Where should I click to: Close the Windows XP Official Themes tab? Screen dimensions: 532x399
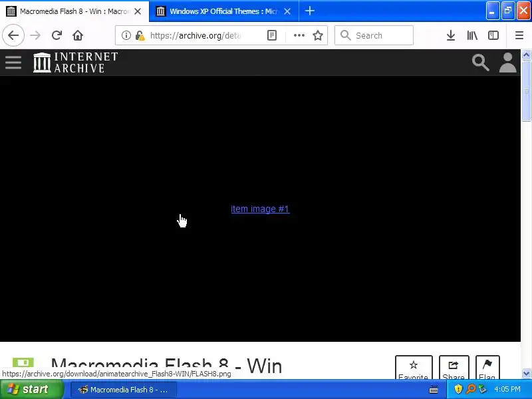287,11
